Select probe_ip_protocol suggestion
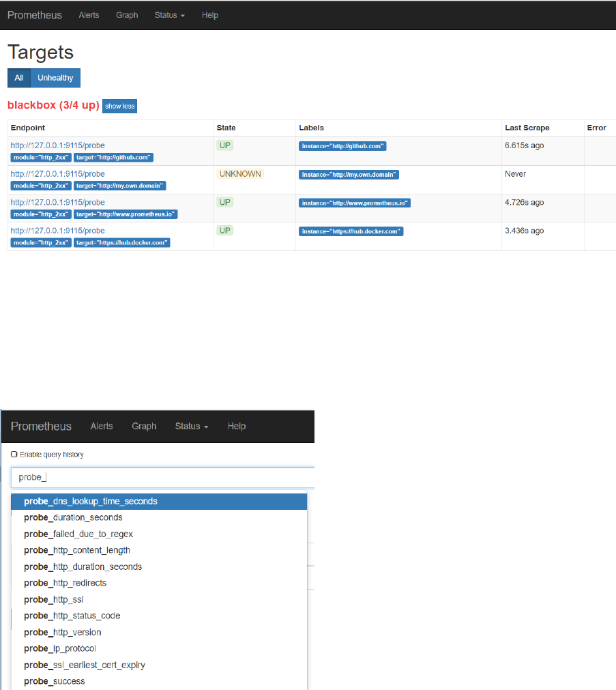The image size is (616, 690). (159, 648)
